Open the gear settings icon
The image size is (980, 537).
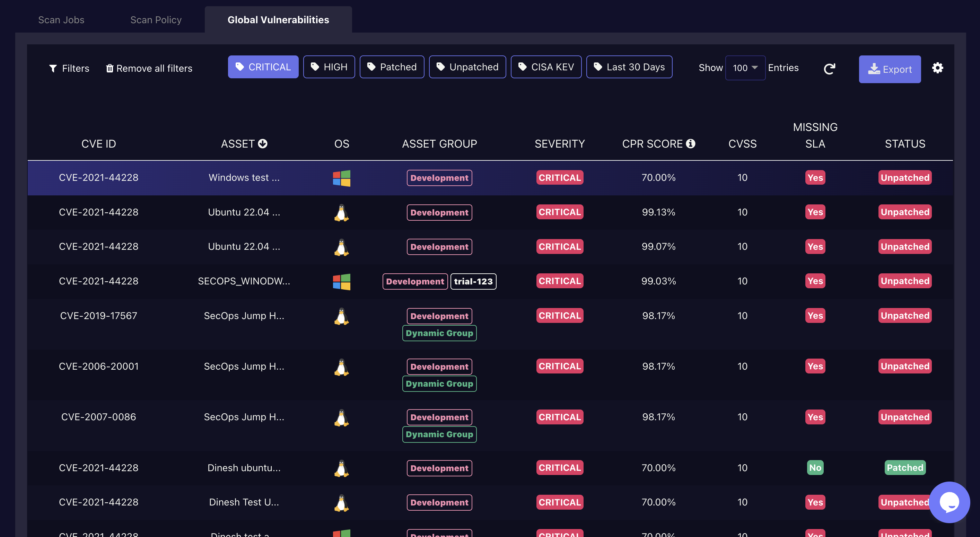click(x=937, y=68)
